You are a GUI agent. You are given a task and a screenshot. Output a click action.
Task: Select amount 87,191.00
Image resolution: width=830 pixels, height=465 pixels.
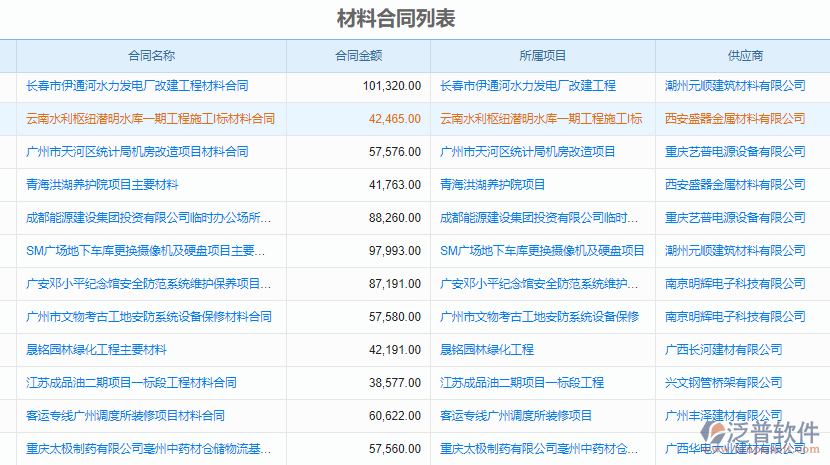395,284
